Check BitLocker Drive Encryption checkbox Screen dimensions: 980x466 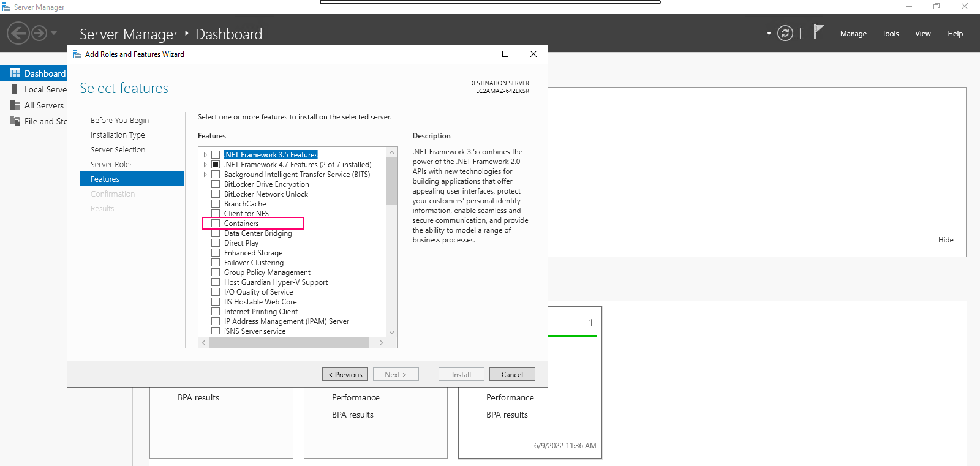click(216, 184)
